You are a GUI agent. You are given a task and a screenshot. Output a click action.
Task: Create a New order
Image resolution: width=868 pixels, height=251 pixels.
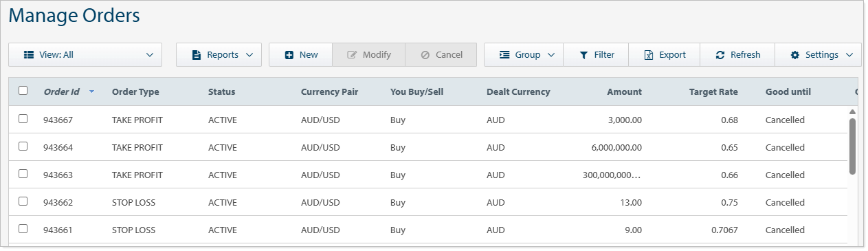pyautogui.click(x=300, y=55)
